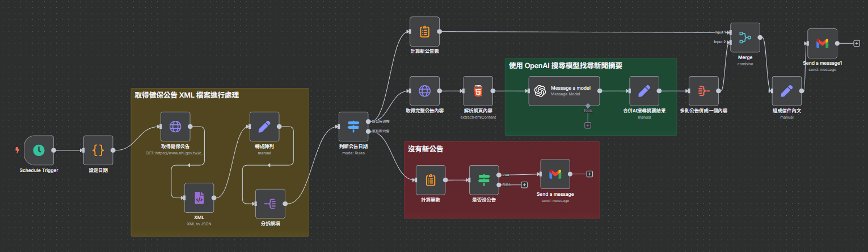Click the 設定日期 curly braces node
The height and width of the screenshot is (252, 868).
tap(98, 150)
